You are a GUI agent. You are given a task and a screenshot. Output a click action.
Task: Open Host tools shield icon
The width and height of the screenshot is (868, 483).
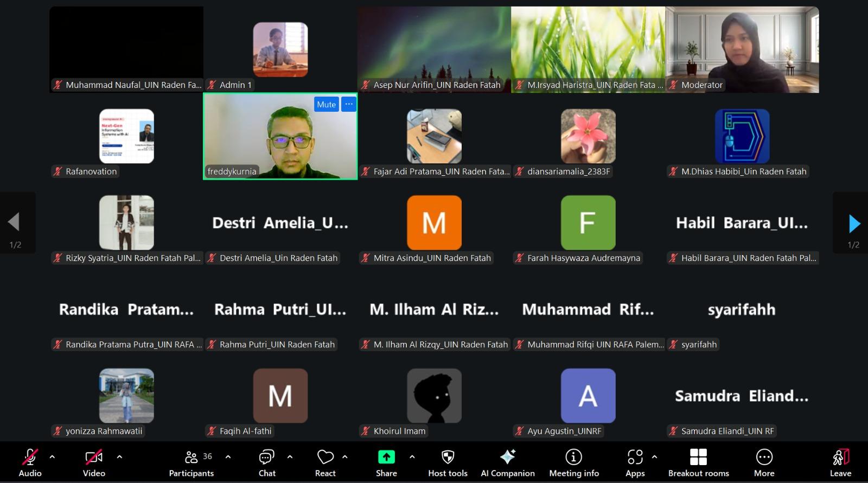point(448,462)
